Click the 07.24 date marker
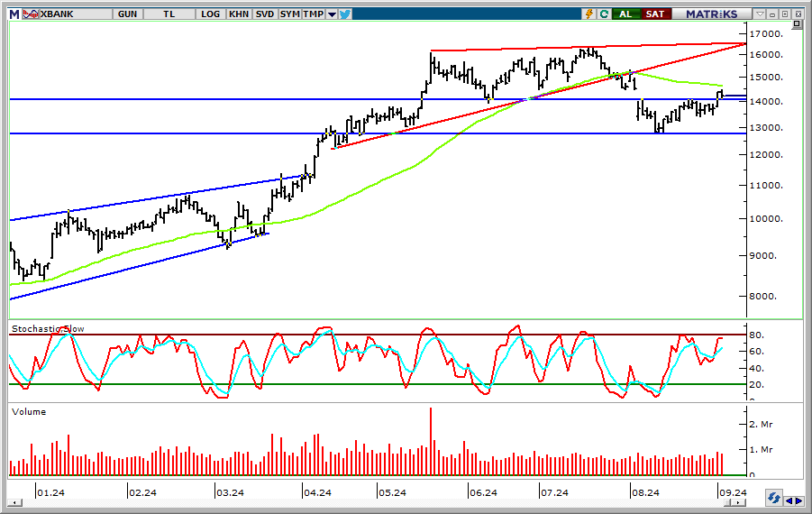The image size is (812, 514). click(x=554, y=492)
